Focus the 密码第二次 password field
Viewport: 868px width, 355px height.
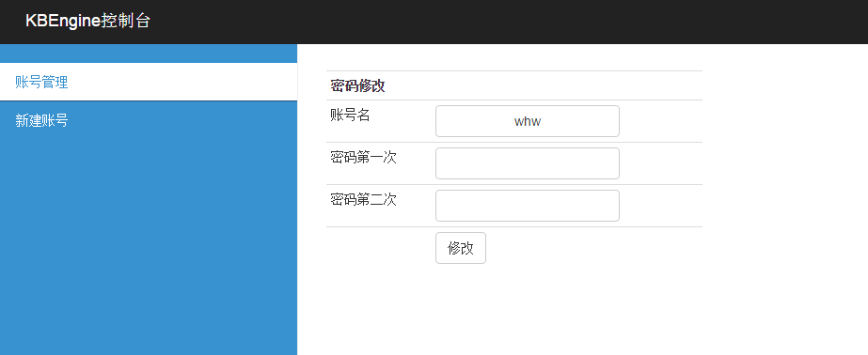pyautogui.click(x=527, y=206)
